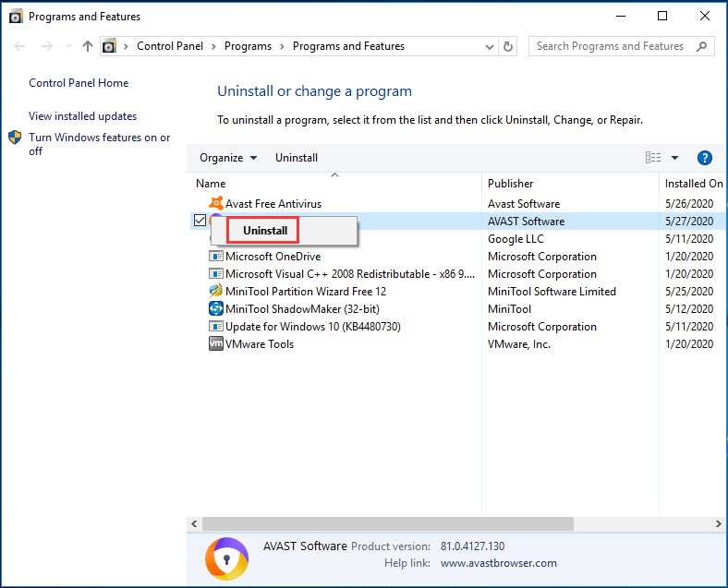Expand breadcrumb chevron before Control Panel
The image size is (728, 588).
pyautogui.click(x=126, y=46)
